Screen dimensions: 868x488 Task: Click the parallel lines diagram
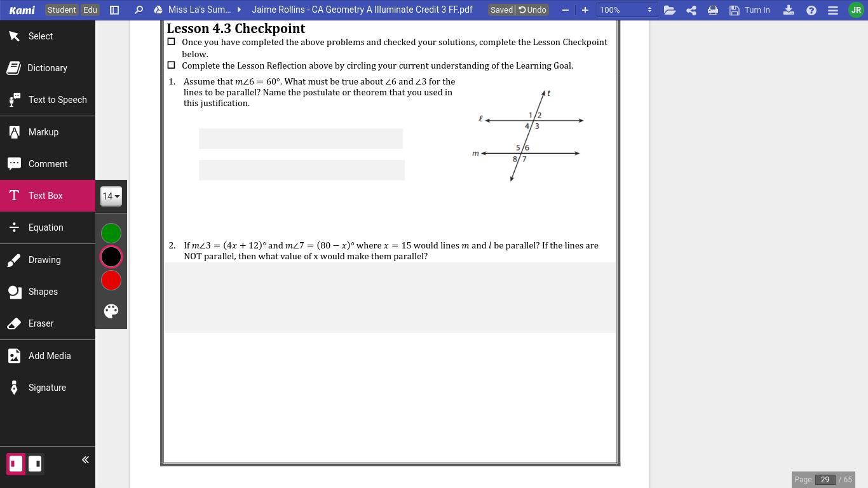pyautogui.click(x=527, y=136)
